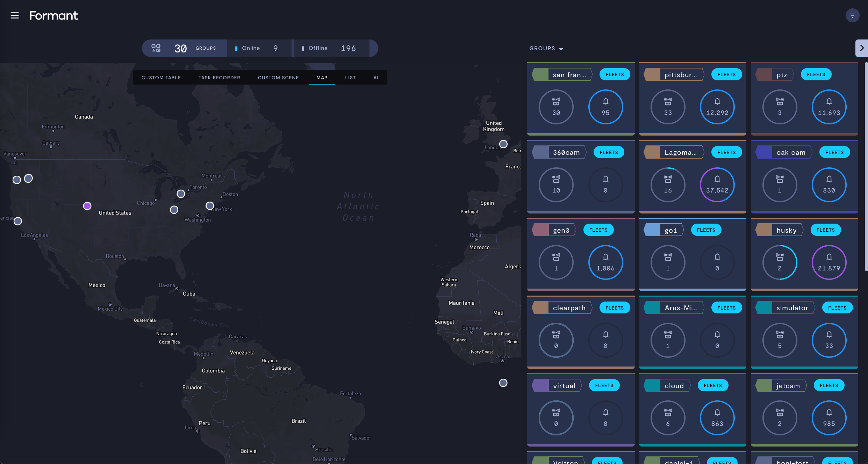The height and width of the screenshot is (464, 868).
Task: Click the map marker near Toronto
Action: pos(181,194)
